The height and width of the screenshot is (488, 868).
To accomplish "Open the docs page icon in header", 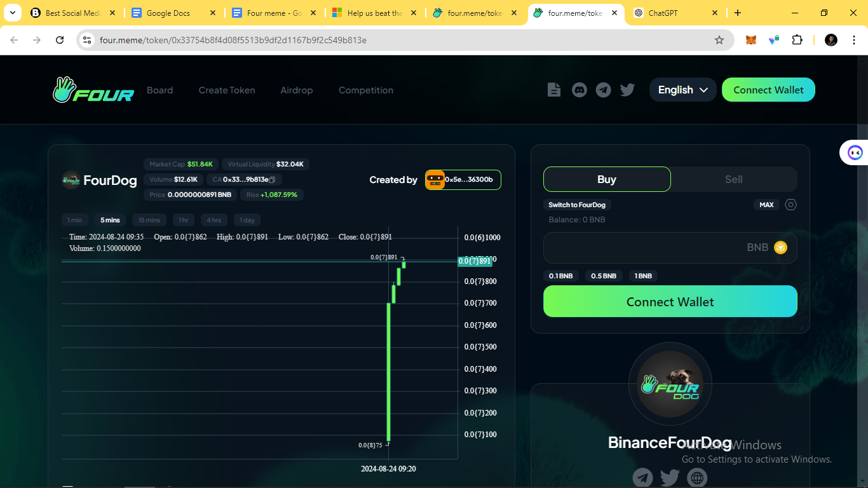I will [554, 90].
